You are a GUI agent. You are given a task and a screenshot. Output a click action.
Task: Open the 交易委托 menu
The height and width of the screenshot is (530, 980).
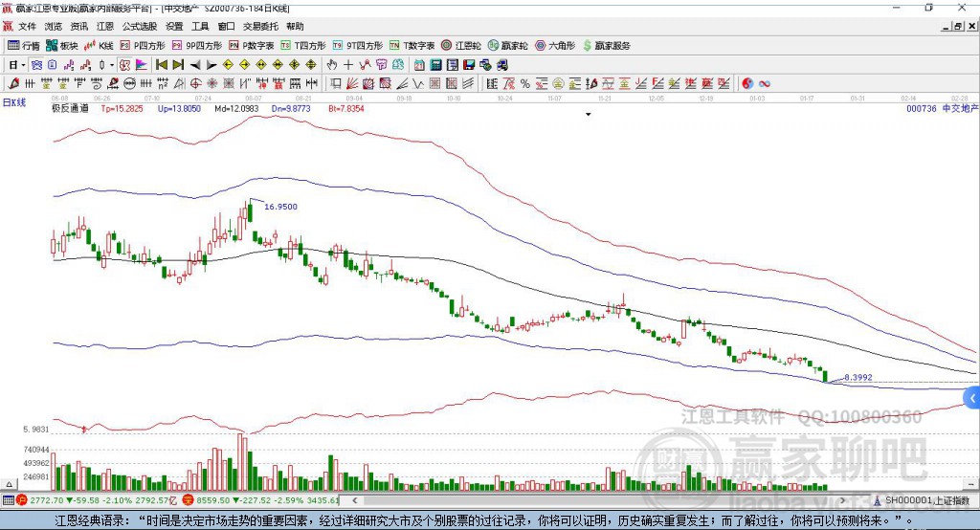point(260,26)
